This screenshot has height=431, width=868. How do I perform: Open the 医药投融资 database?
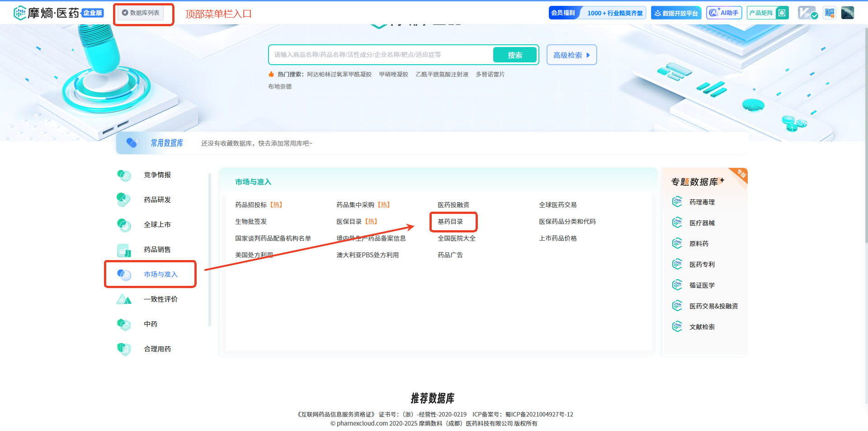(453, 205)
